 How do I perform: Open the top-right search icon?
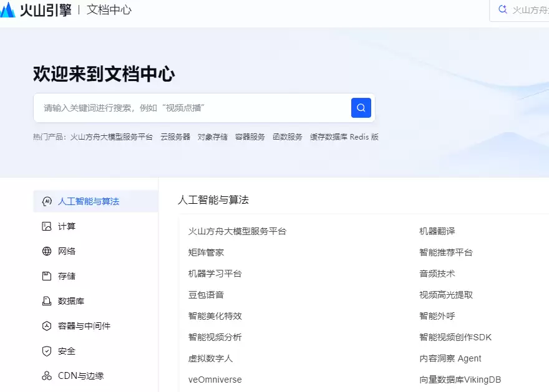[x=502, y=9]
